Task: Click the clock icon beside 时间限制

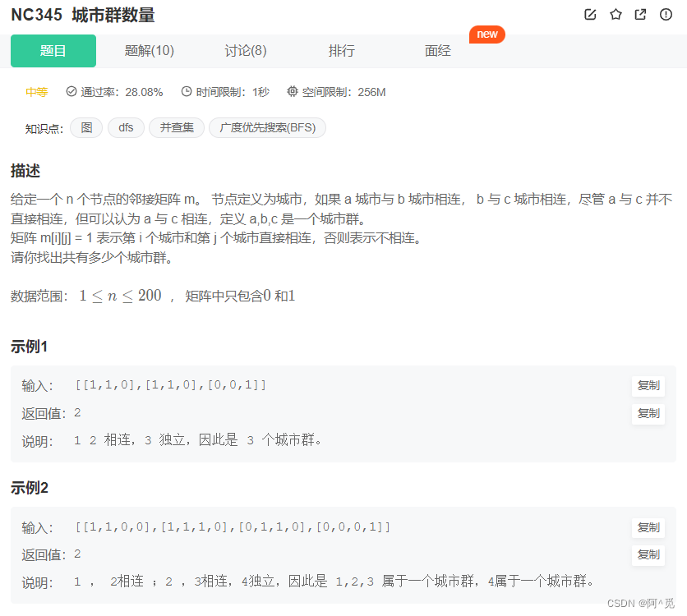Action: [187, 92]
